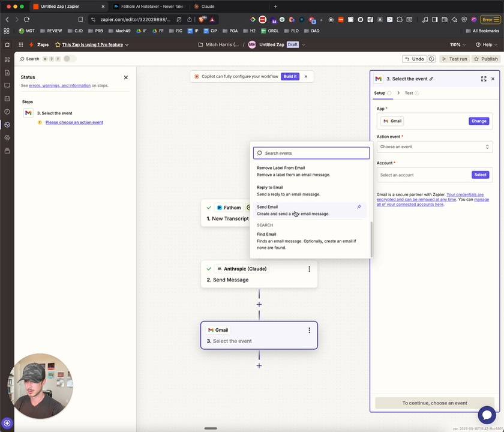Click the Change app button
Viewport: 504px width, 432px height.
pos(479,121)
